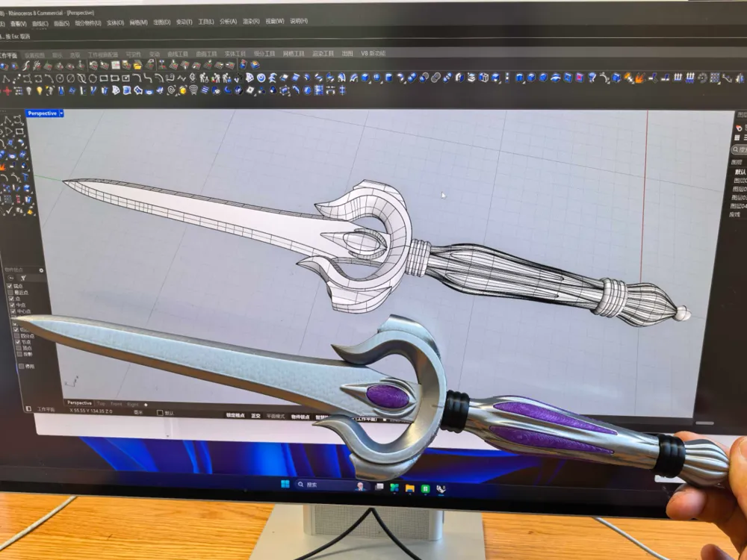Image resolution: width=747 pixels, height=560 pixels.
Task: Click the blue box solid tool icon
Action: click(x=365, y=77)
